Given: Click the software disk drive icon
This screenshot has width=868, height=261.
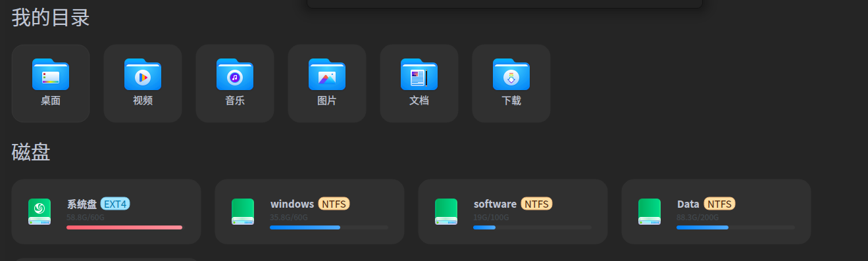Looking at the screenshot, I should pos(446,212).
